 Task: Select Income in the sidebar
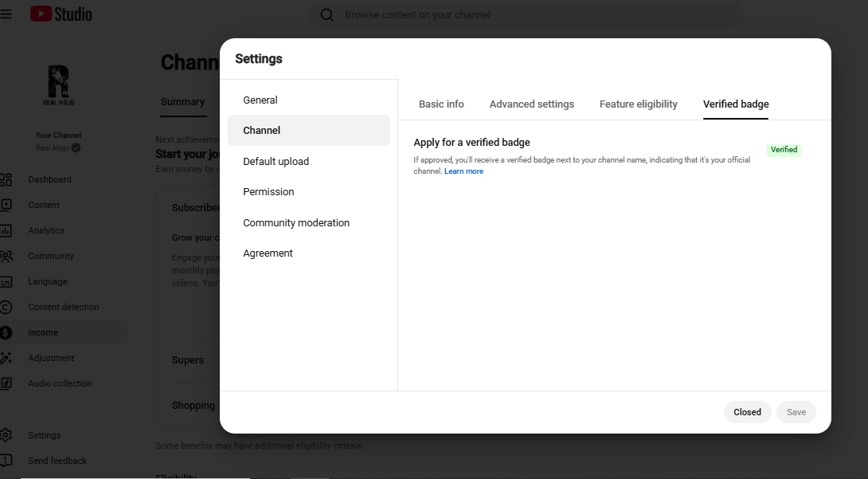point(43,332)
